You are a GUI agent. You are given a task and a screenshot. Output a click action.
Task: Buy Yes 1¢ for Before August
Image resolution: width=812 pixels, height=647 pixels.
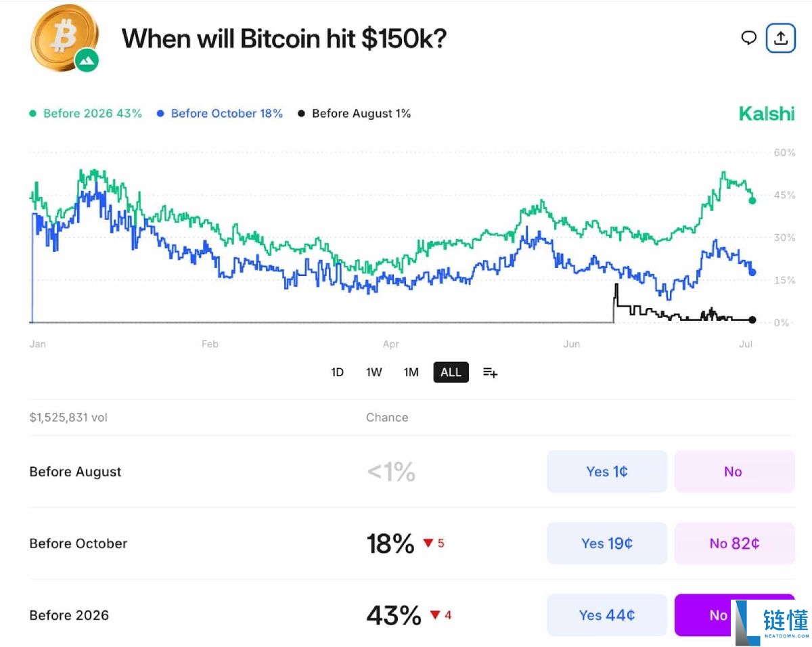click(606, 472)
